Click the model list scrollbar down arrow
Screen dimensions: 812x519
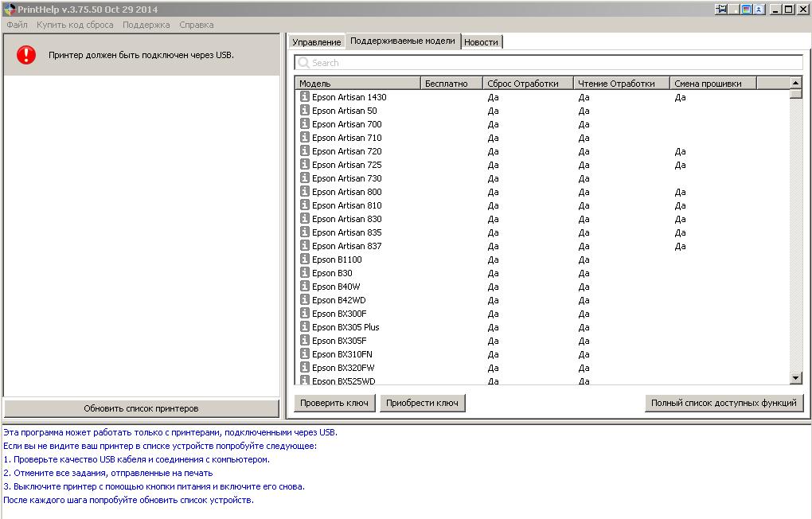pyautogui.click(x=795, y=378)
